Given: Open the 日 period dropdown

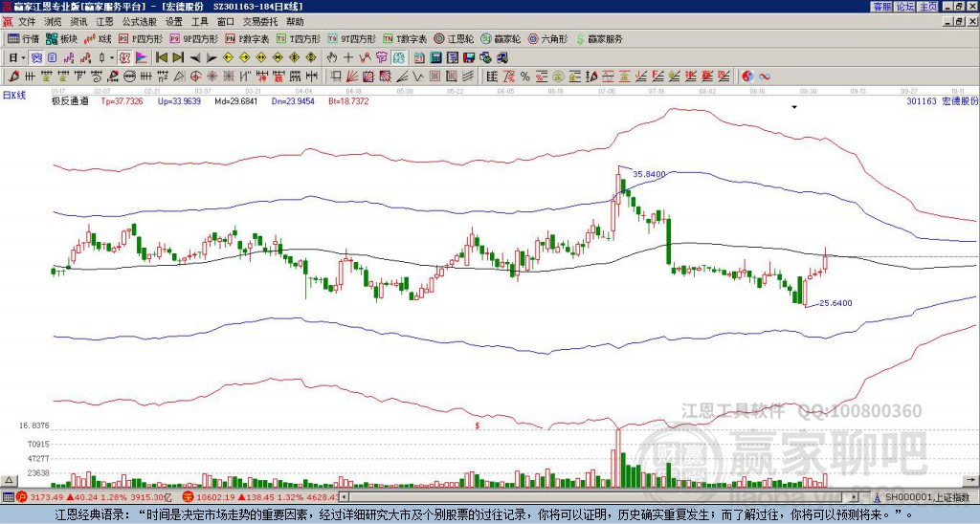Looking at the screenshot, I should pos(17,57).
